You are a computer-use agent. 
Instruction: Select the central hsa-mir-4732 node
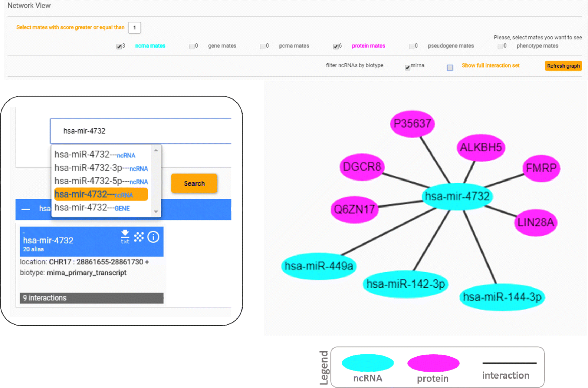coord(457,196)
